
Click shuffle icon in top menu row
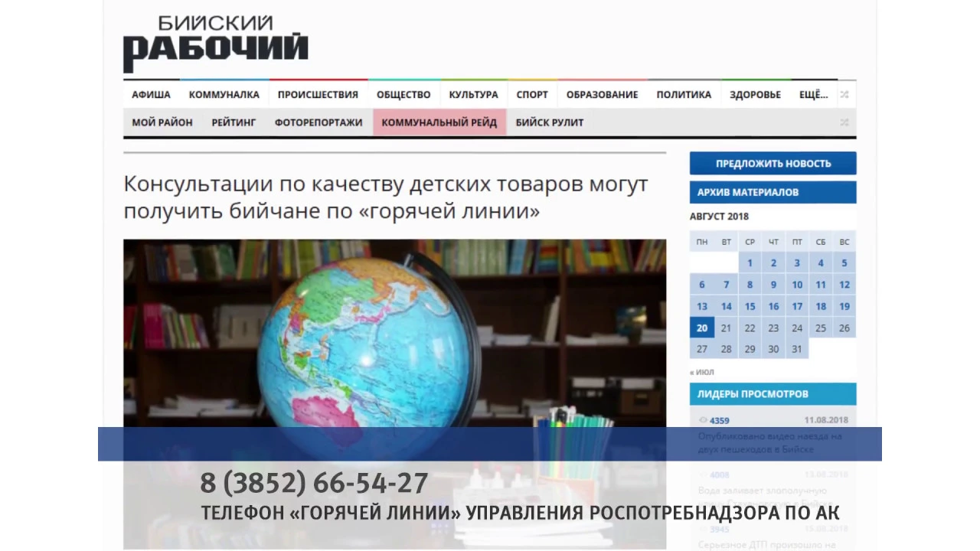point(844,95)
